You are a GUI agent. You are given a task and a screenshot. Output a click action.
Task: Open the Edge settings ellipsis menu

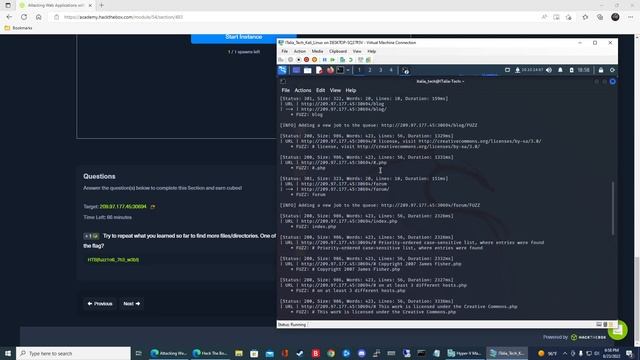coord(631,17)
